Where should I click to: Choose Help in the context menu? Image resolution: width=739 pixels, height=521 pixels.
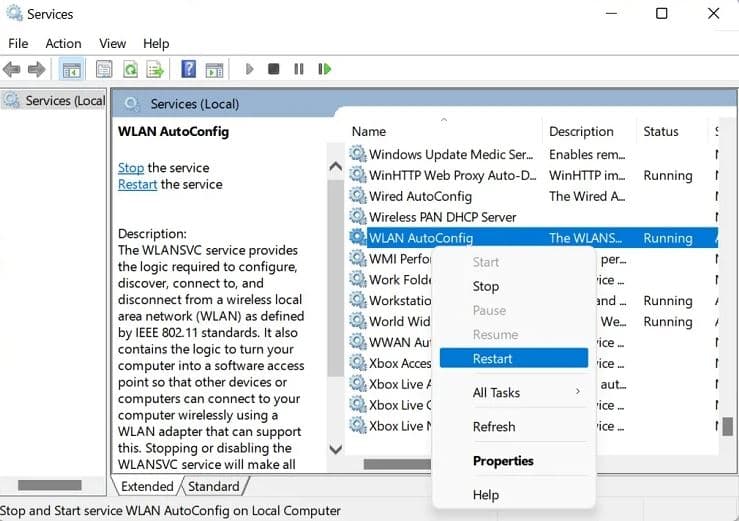514,495
